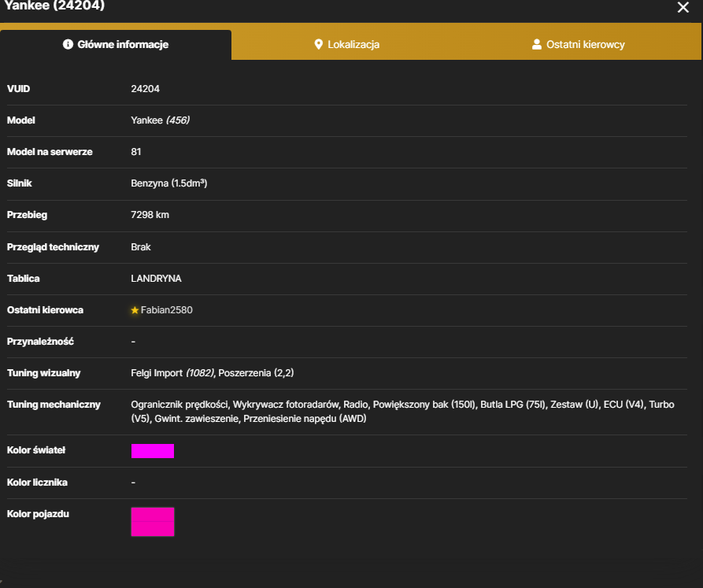Click the Przegląd techniczny value Brak
The width and height of the screenshot is (703, 588).
(x=141, y=247)
